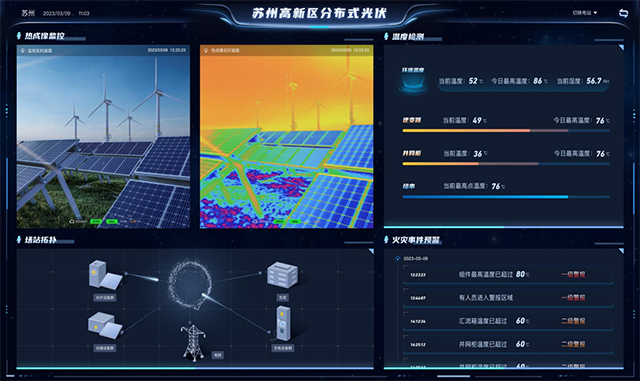Click the swap/refresh arrows icon at top right
The width and height of the screenshot is (640, 381).
pos(623,13)
